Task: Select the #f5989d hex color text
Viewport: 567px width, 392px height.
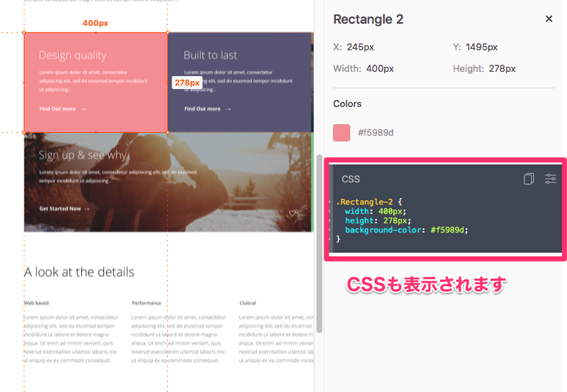Action: pyautogui.click(x=375, y=133)
